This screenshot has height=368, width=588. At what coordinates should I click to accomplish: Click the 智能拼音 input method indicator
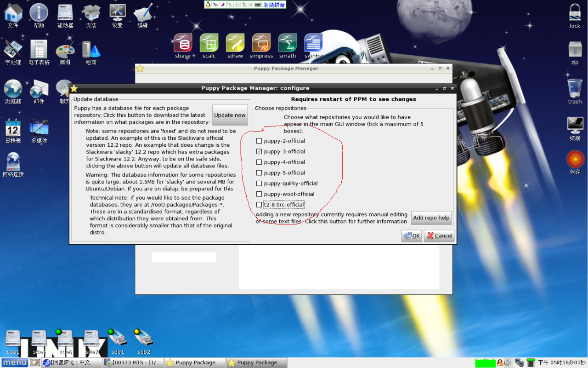point(274,5)
